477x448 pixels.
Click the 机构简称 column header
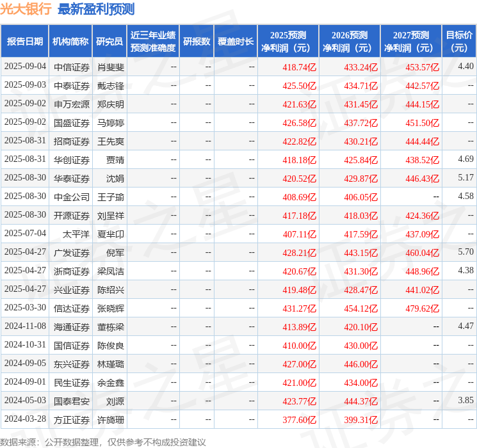[x=70, y=42]
